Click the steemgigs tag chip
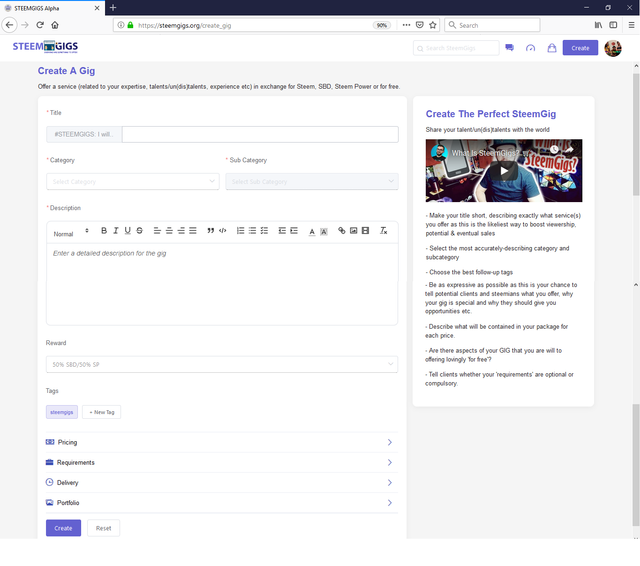This screenshot has width=640, height=566. pos(62,412)
